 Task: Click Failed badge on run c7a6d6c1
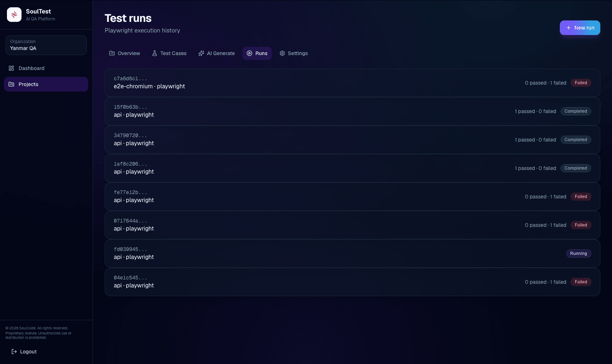(581, 83)
